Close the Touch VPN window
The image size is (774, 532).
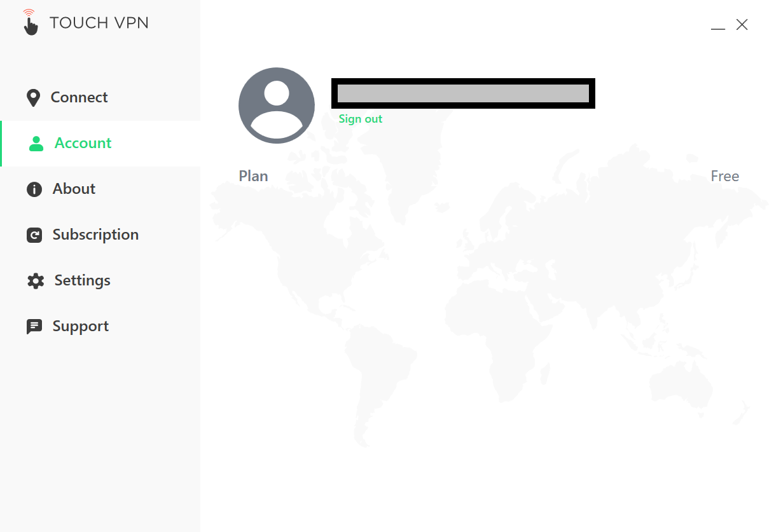pos(742,25)
